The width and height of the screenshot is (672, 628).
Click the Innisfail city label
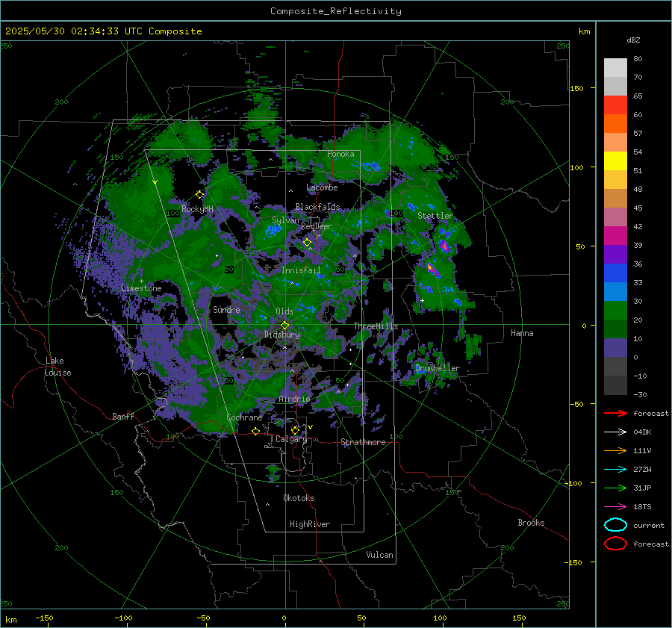pos(301,270)
